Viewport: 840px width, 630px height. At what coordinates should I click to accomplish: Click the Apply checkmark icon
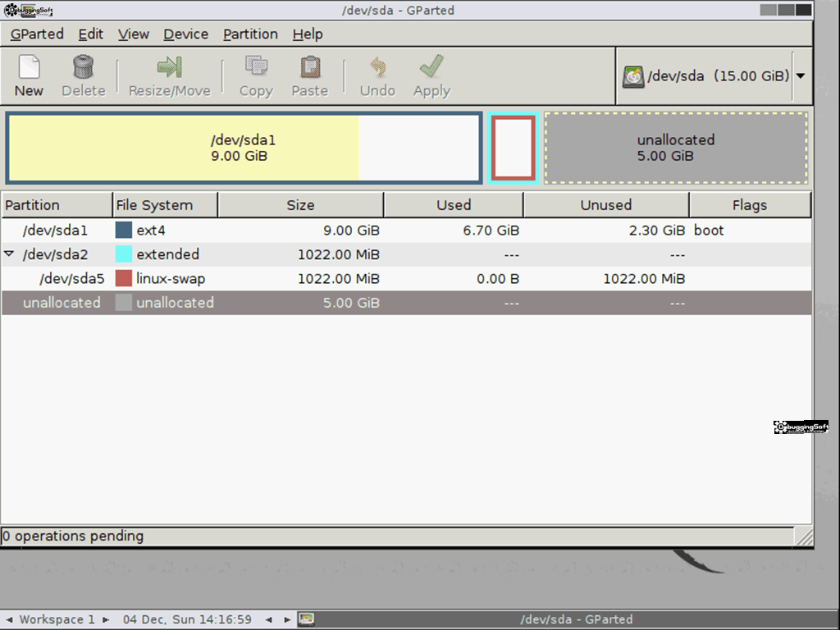coord(431,66)
